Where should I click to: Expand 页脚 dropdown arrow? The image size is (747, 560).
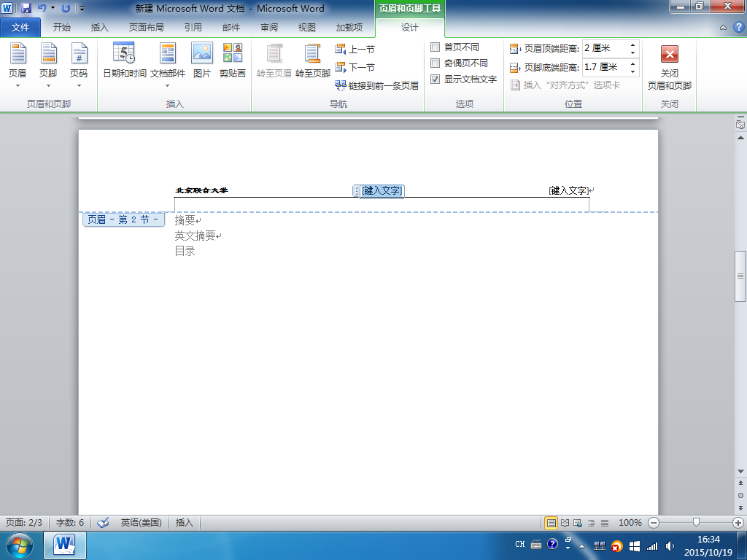click(x=48, y=86)
